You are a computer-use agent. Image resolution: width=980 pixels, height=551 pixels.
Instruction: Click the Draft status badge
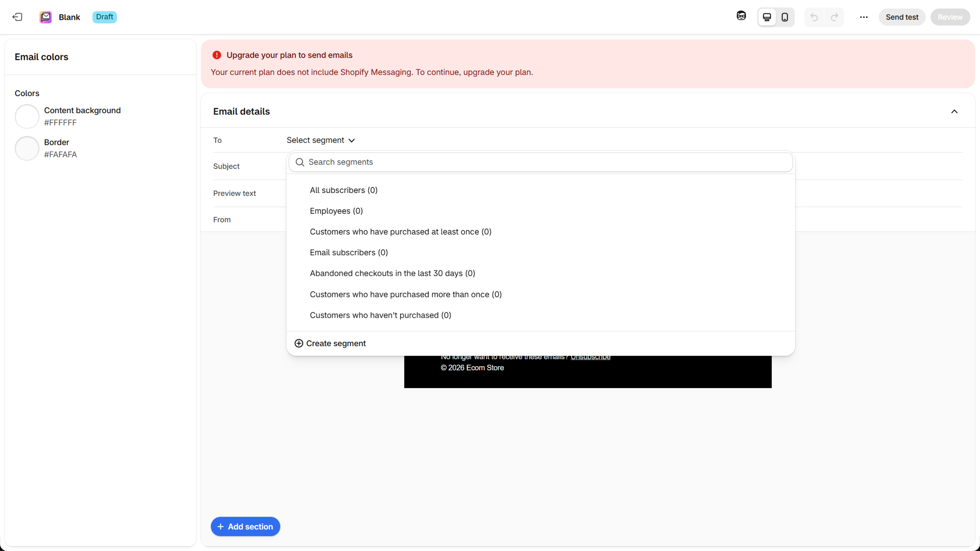[104, 17]
